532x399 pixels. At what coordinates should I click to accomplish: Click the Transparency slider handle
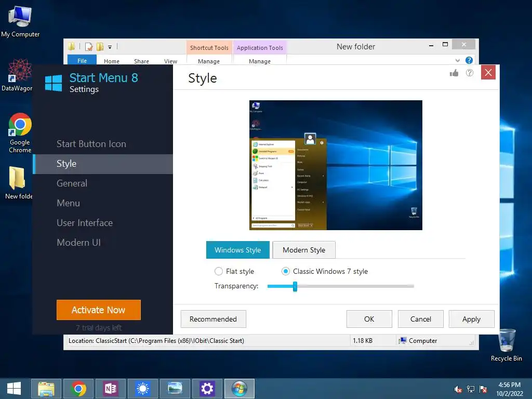click(295, 286)
